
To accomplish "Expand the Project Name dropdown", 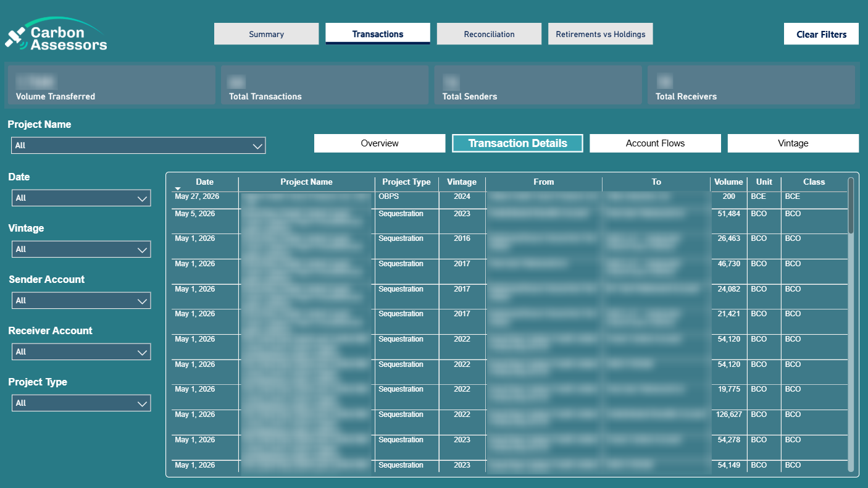I will 139,146.
